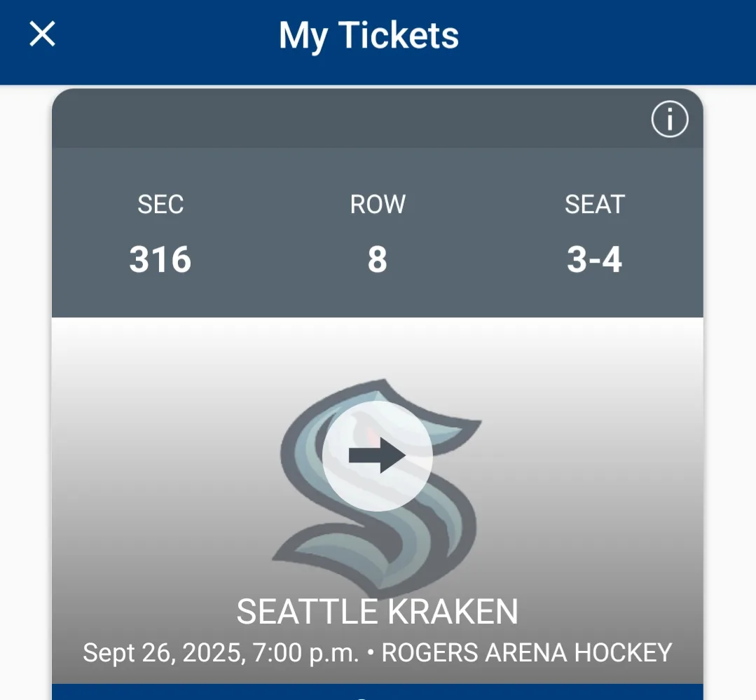Tap the 7:00 p.m. start time
Screen dimensions: 756x700
(x=307, y=653)
